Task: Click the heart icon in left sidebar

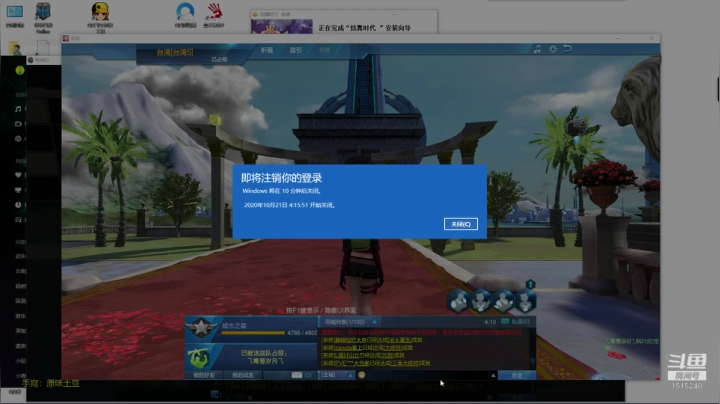Action: pos(18,175)
